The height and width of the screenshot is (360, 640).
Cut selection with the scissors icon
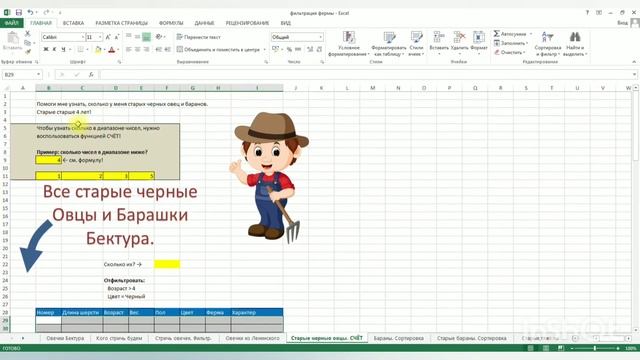28,33
